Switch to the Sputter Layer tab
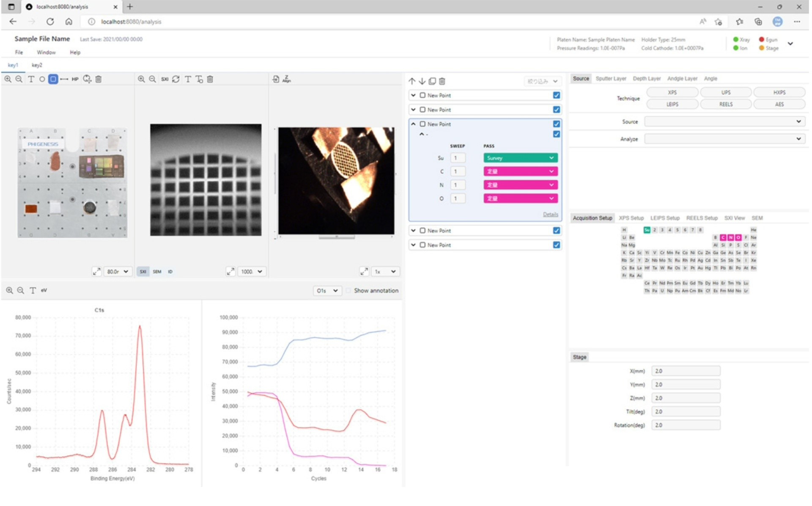Viewport: 812px width, 506px height. point(611,79)
